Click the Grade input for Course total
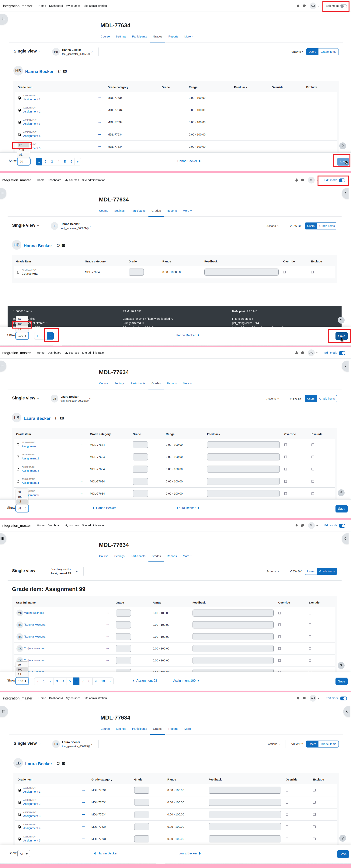 (136, 272)
